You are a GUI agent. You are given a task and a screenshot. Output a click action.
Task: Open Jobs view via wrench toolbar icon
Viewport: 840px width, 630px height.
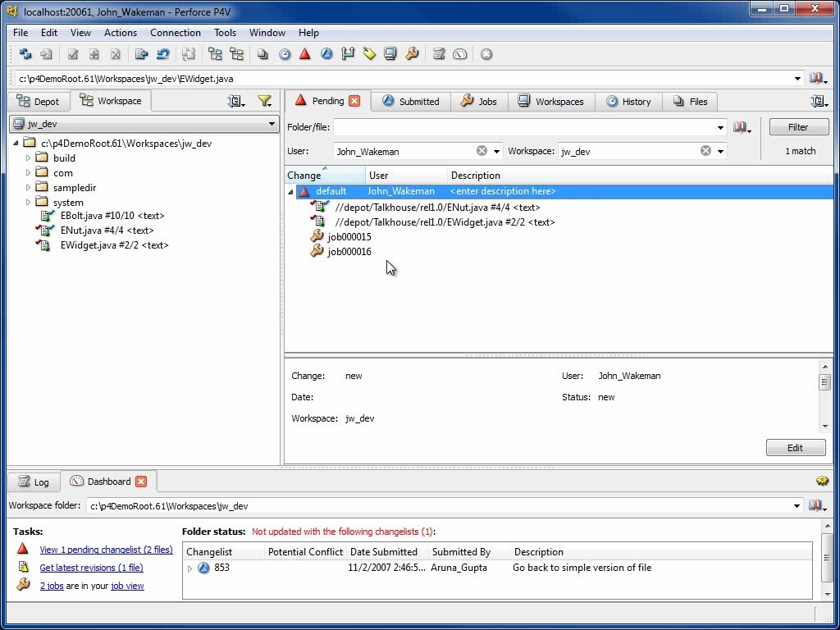pos(412,54)
